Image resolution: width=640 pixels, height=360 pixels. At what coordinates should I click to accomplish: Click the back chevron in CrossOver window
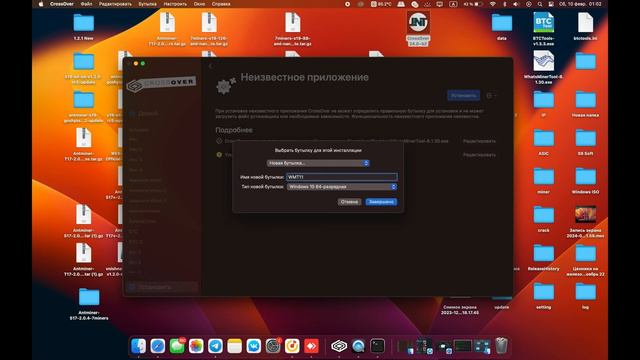tap(211, 66)
